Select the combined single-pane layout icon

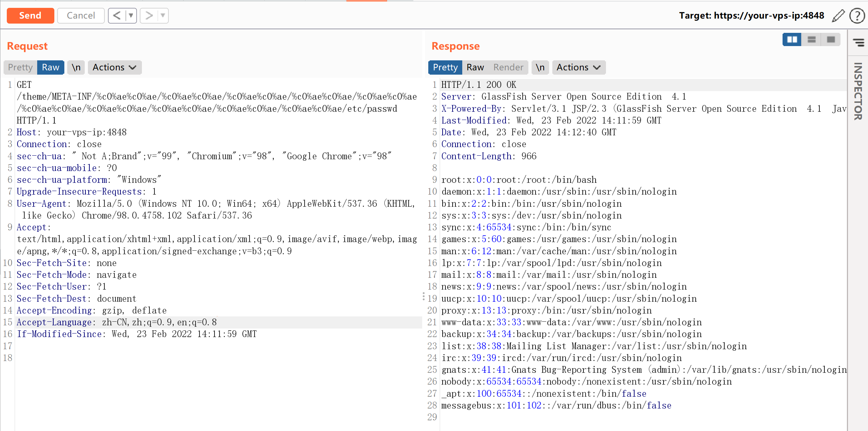click(x=831, y=40)
